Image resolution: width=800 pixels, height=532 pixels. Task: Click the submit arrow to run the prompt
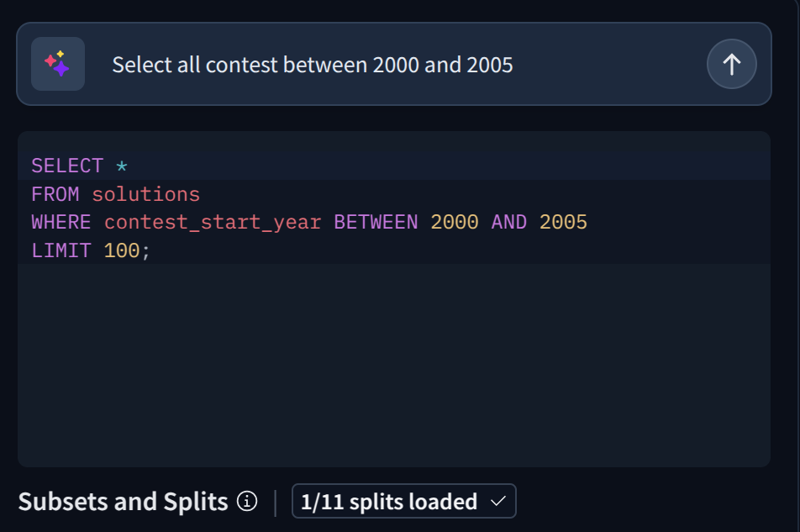731,64
